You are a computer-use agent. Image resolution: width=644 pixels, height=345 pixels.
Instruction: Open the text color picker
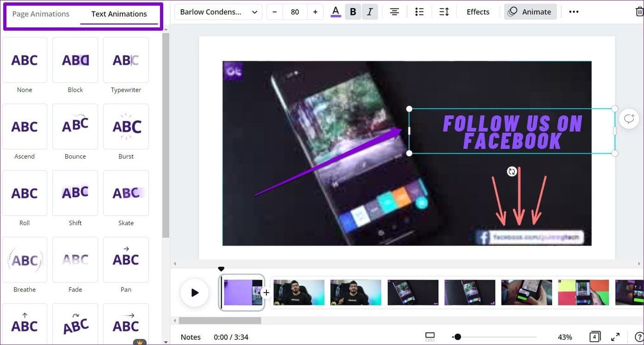pos(335,12)
